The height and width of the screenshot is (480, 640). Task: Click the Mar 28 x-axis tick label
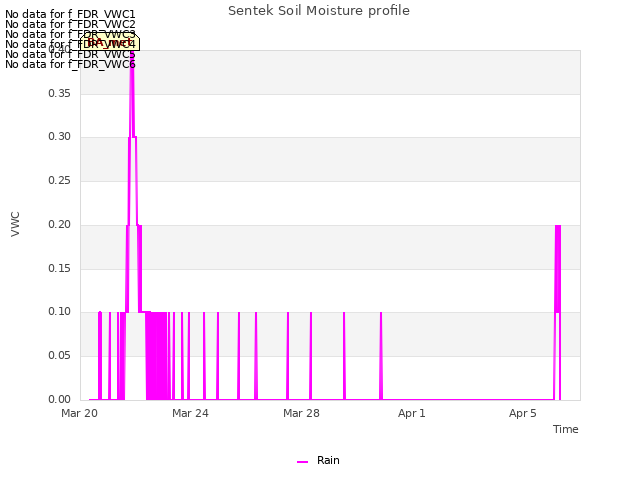(x=301, y=413)
